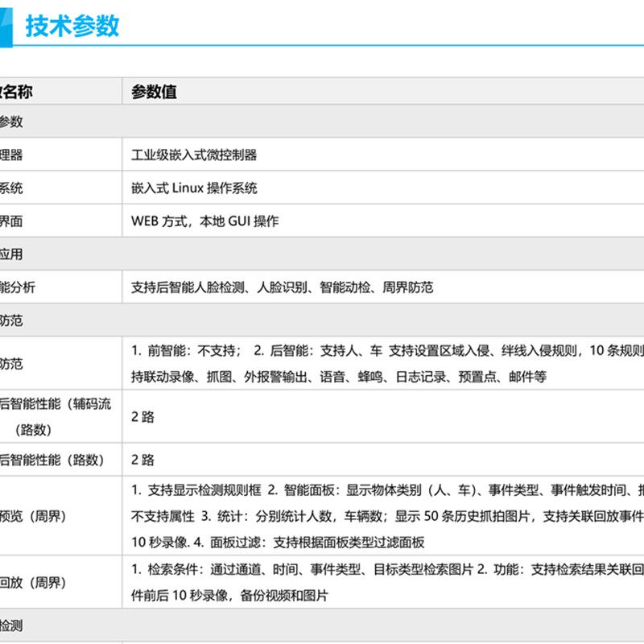Select the WEB 方式，本地 GUI 操作 cell
The width and height of the screenshot is (644, 644).
pos(205,221)
